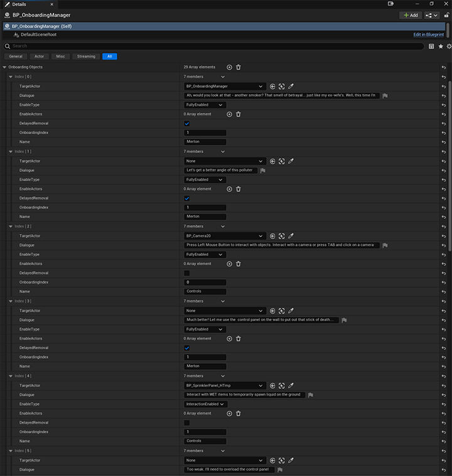Open the Edit in Blueprint link

pos(428,34)
